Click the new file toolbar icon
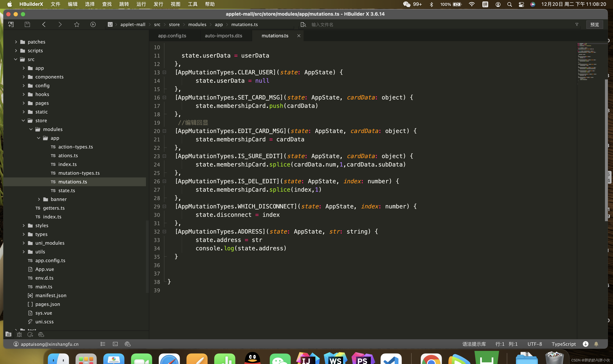 point(11,24)
